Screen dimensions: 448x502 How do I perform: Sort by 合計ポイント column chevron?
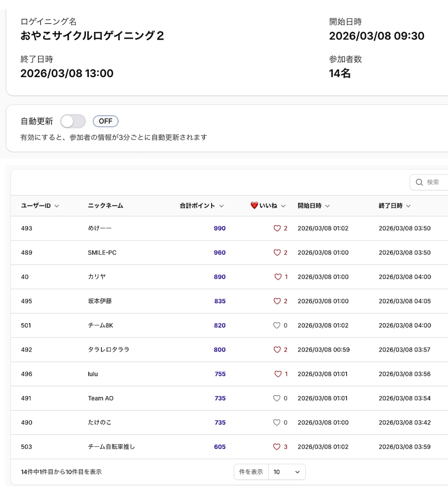point(221,206)
